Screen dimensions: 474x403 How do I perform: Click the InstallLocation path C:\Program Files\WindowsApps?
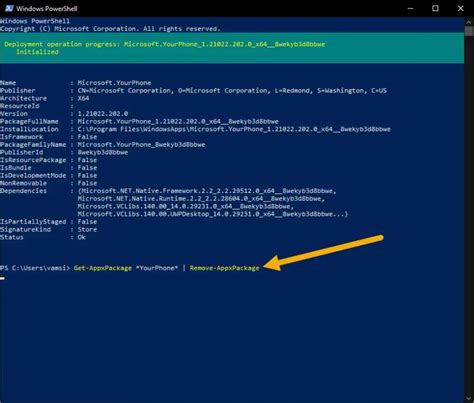click(234, 129)
